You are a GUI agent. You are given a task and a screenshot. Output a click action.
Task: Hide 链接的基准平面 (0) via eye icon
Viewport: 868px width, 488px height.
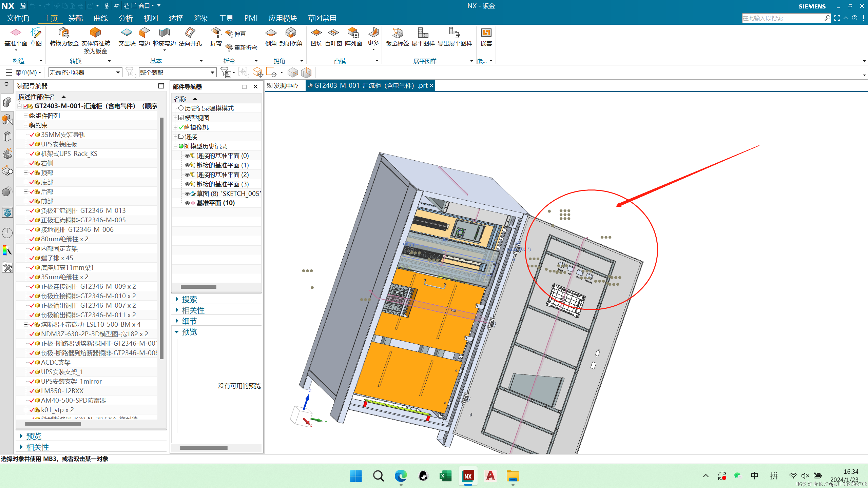coord(187,156)
